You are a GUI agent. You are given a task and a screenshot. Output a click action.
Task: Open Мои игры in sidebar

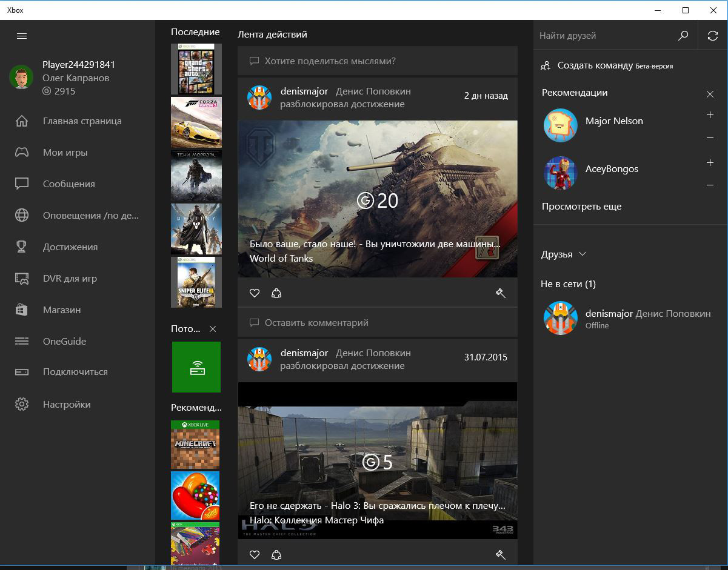point(65,153)
